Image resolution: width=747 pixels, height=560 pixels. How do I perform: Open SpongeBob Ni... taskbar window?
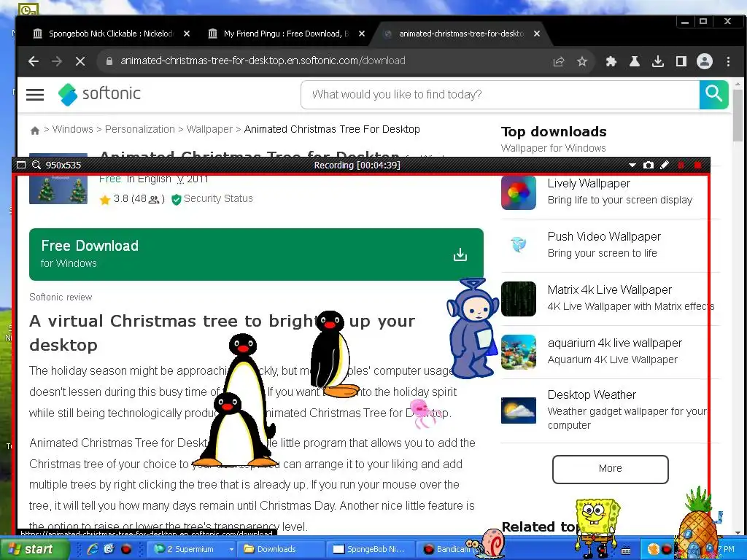pyautogui.click(x=370, y=549)
